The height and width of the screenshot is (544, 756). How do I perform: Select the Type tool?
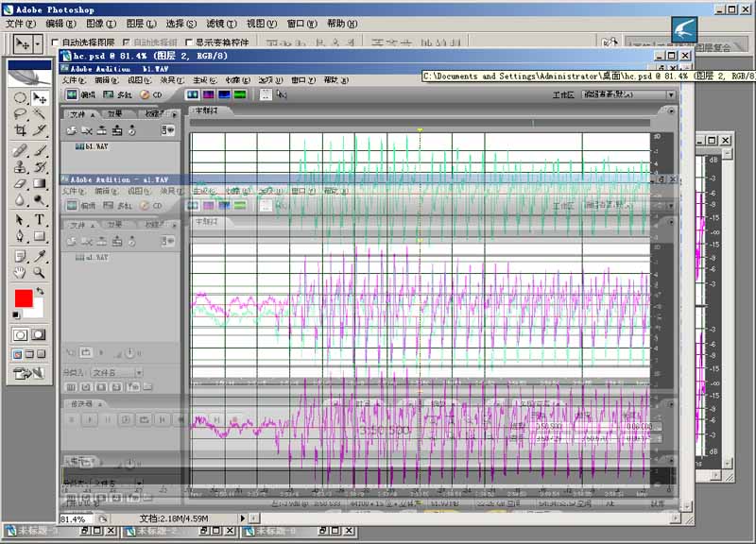click(40, 220)
